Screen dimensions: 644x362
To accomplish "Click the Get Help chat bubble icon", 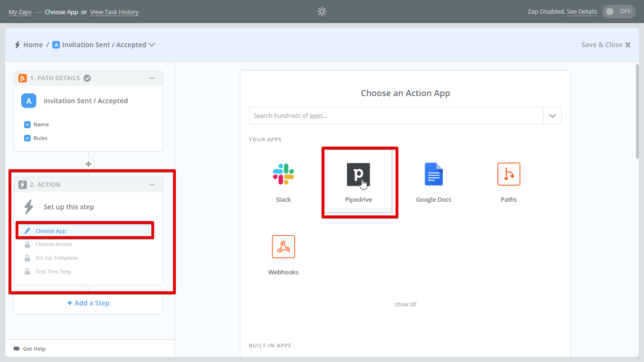I will pyautogui.click(x=17, y=349).
